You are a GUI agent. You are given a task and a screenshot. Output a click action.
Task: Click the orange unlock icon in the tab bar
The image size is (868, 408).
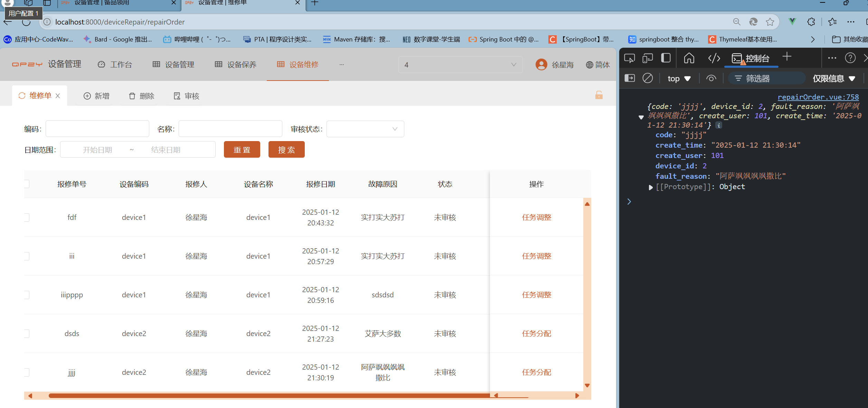click(599, 95)
